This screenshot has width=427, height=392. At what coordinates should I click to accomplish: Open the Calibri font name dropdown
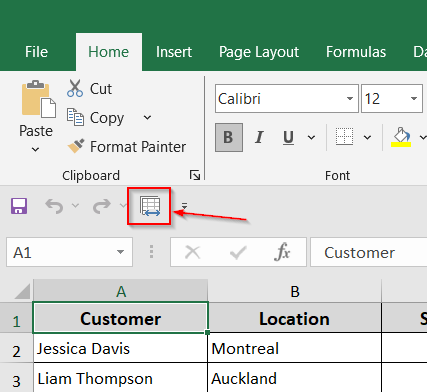(349, 98)
